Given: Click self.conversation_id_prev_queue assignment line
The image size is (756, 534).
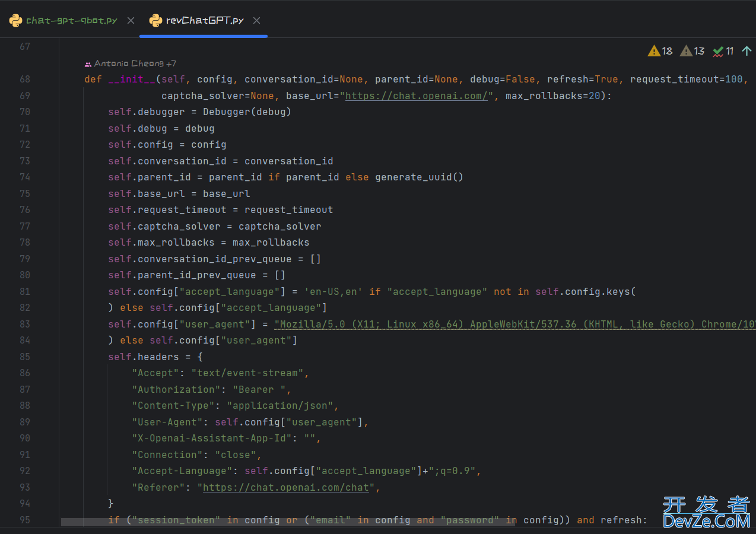Looking at the screenshot, I should (x=215, y=259).
